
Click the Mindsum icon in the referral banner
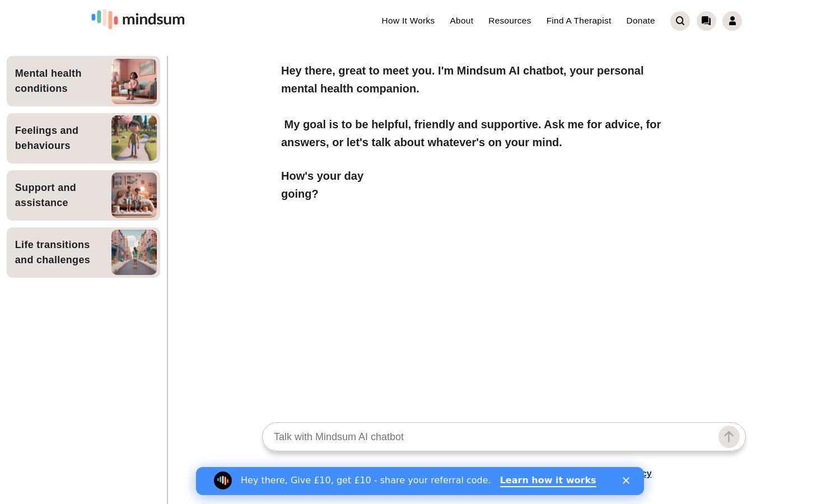click(x=223, y=480)
